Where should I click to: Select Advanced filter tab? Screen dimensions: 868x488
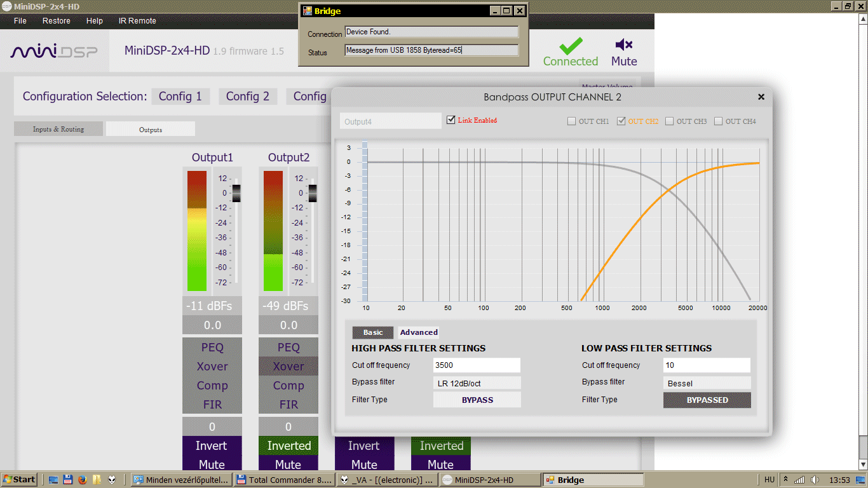click(x=419, y=332)
